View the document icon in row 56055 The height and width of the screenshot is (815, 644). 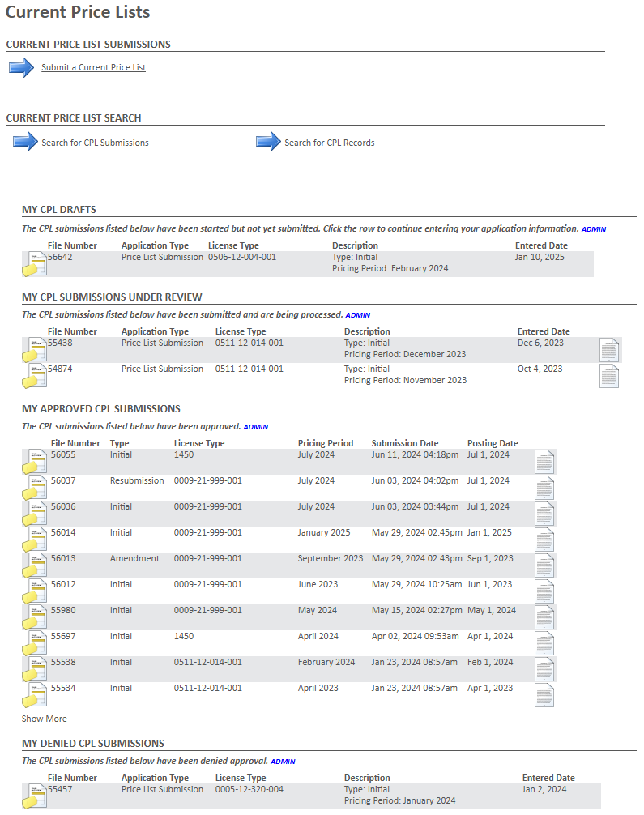[544, 462]
